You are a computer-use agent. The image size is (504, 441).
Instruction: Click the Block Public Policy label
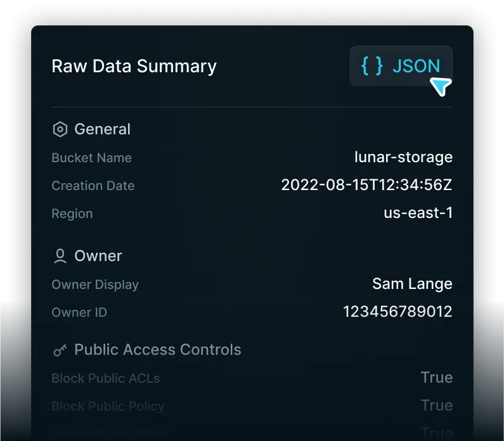(x=108, y=406)
